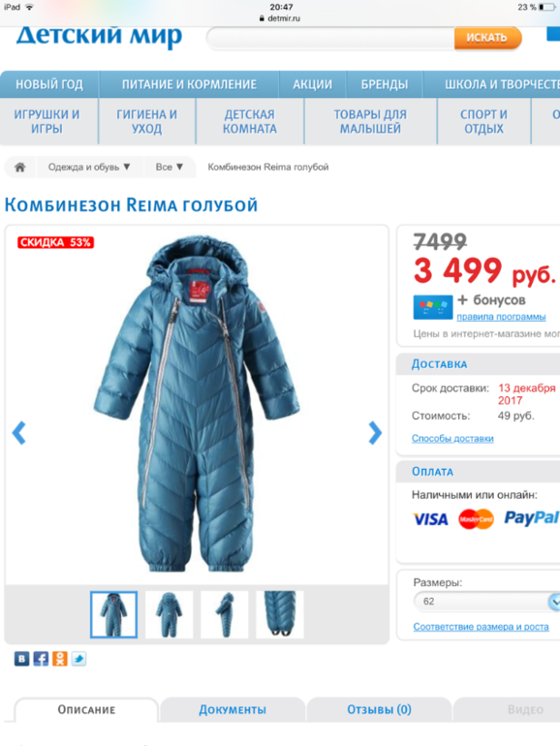Open the Размеры size dropdown showing 62
560x746 pixels.
click(486, 602)
